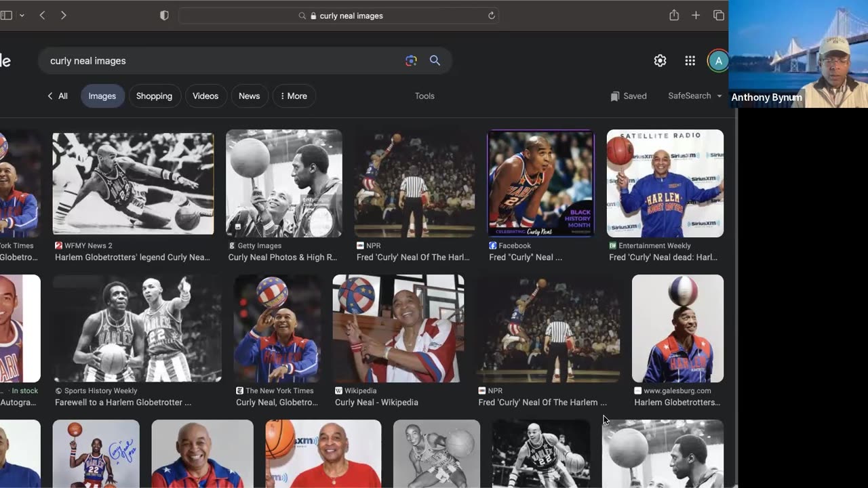Switch to the Videos tab
Image resolution: width=868 pixels, height=488 pixels.
[205, 96]
